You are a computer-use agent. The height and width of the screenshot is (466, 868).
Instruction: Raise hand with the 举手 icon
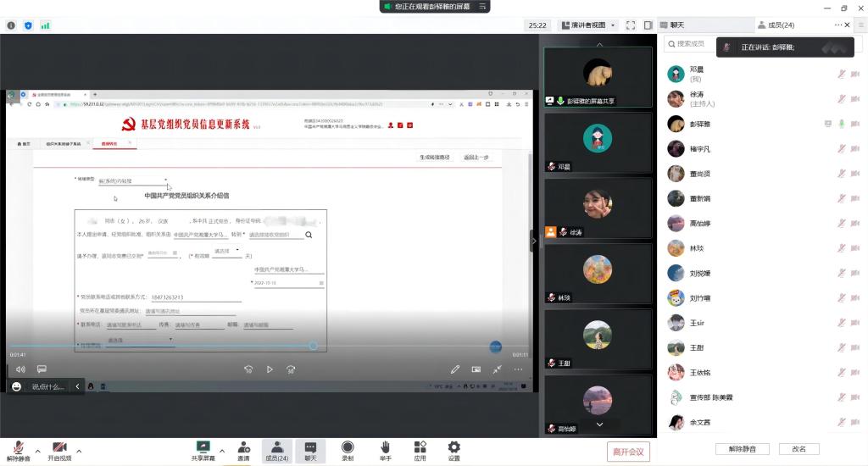point(385,447)
